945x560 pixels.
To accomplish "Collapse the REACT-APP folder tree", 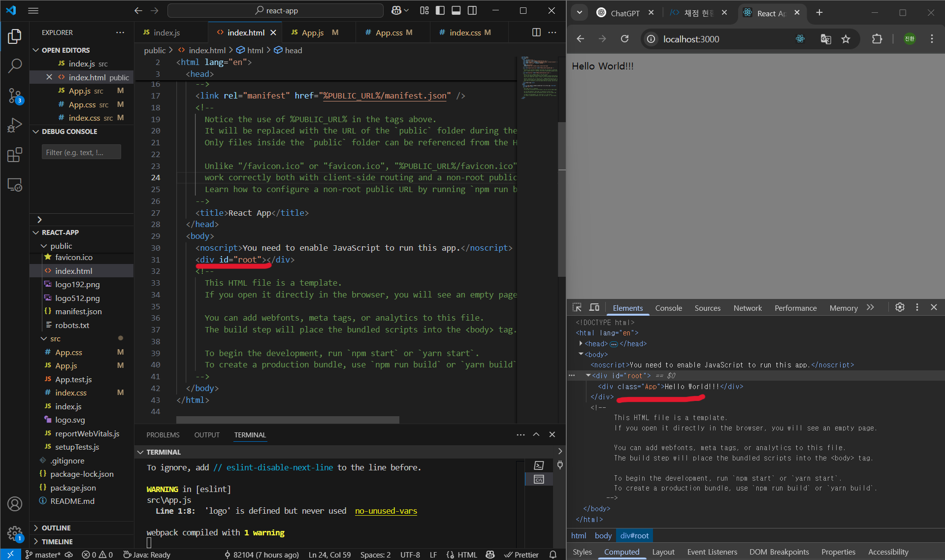I will (35, 232).
